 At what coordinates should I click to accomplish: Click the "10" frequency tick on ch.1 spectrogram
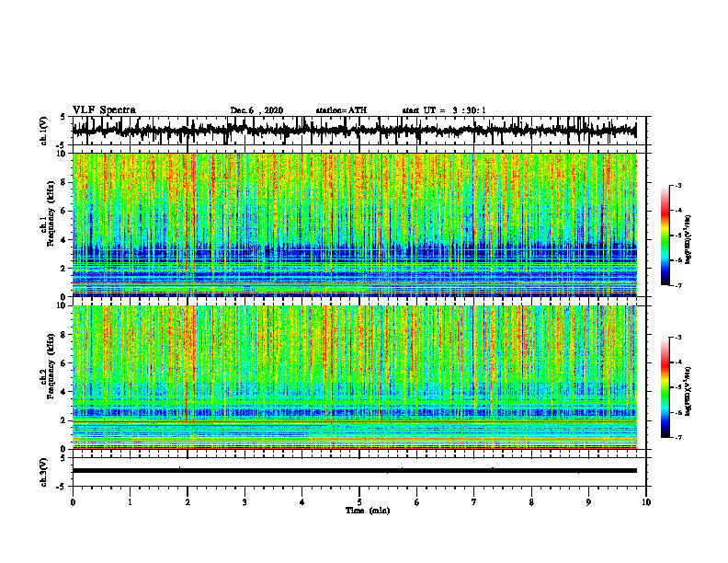[62, 154]
